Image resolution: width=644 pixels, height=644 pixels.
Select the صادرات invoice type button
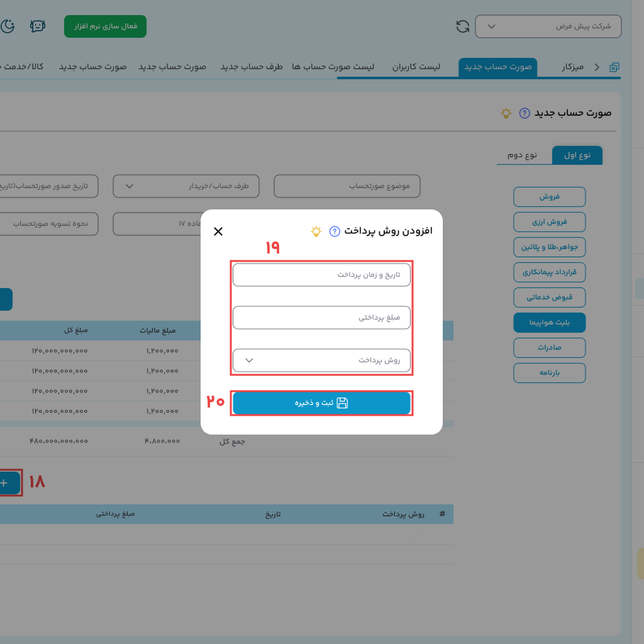coord(549,348)
